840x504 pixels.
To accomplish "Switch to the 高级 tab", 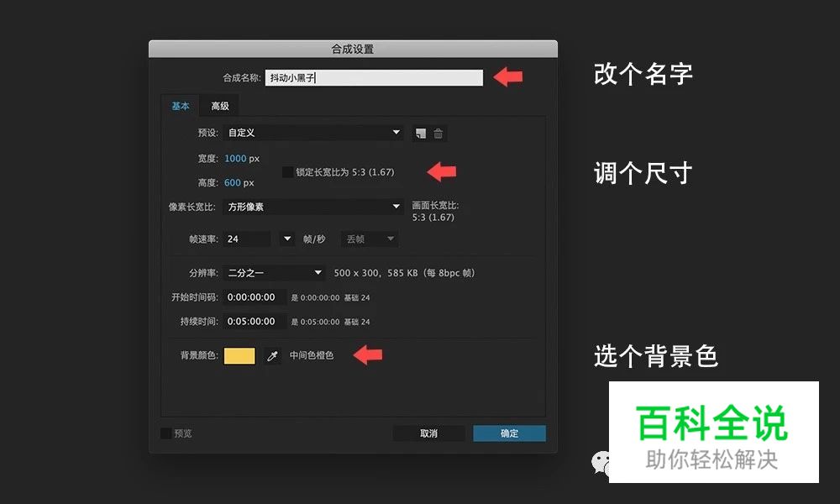I will [220, 106].
